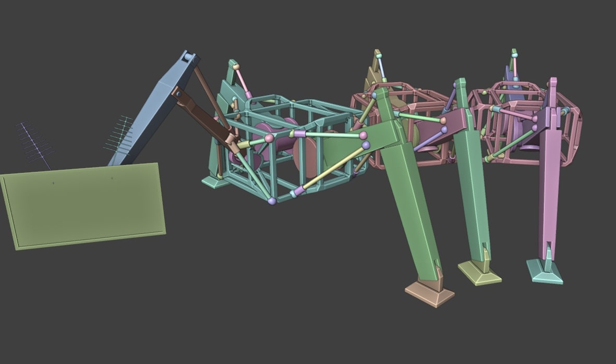Screen dimensions: 616x364
Task: Select the purple ball joint under teal cage
Action: point(272,201)
